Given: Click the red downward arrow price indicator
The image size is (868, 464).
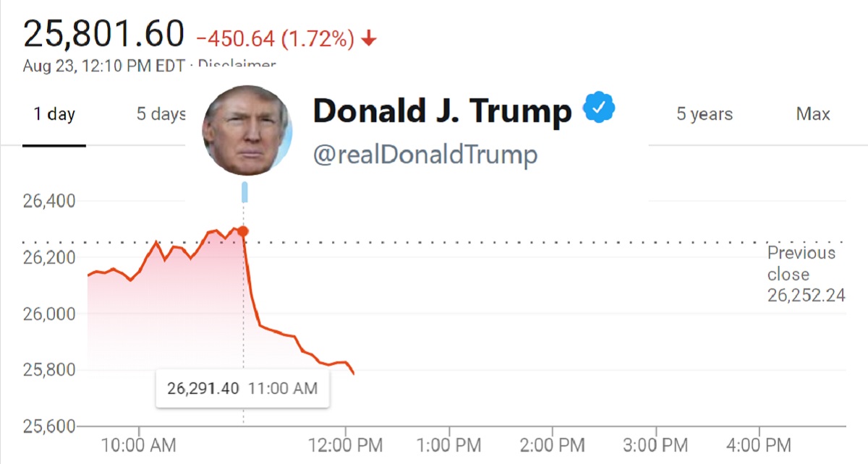Looking at the screenshot, I should click(369, 38).
